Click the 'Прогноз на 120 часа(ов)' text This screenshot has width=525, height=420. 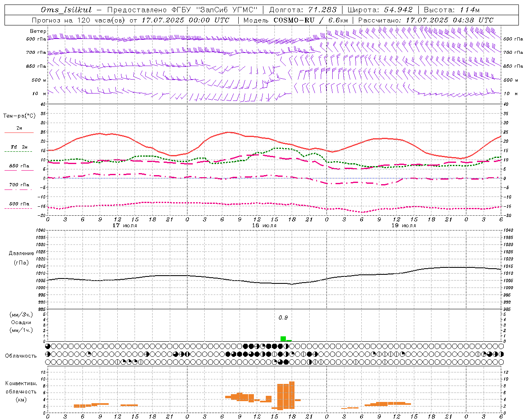click(79, 20)
